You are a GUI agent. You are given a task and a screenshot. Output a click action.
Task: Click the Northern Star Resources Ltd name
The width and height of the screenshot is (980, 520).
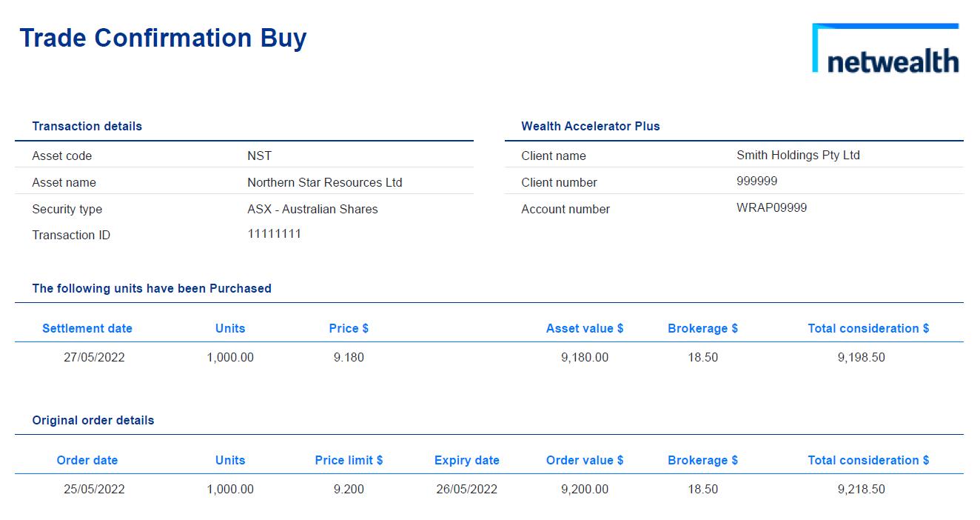pyautogui.click(x=324, y=182)
